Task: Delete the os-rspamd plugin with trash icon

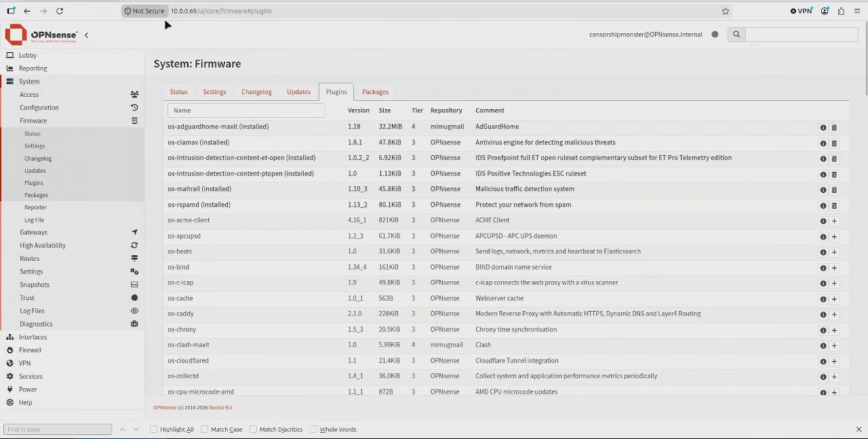Action: click(834, 205)
